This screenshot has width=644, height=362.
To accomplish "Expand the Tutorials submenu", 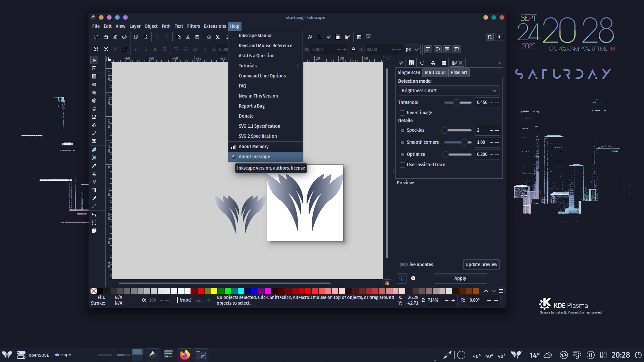I will (x=265, y=66).
